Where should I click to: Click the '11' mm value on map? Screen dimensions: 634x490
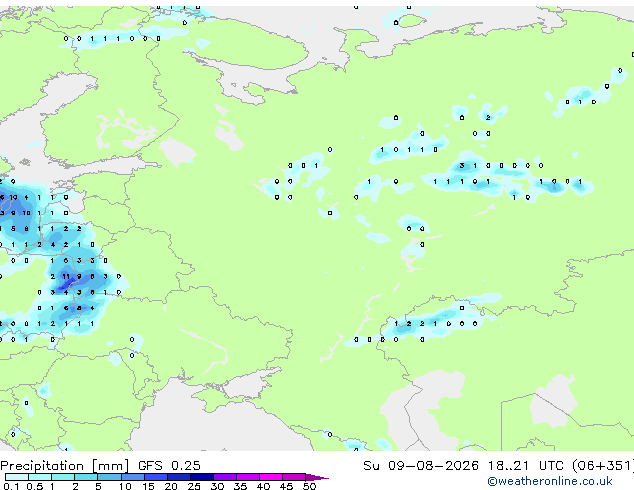[66, 277]
